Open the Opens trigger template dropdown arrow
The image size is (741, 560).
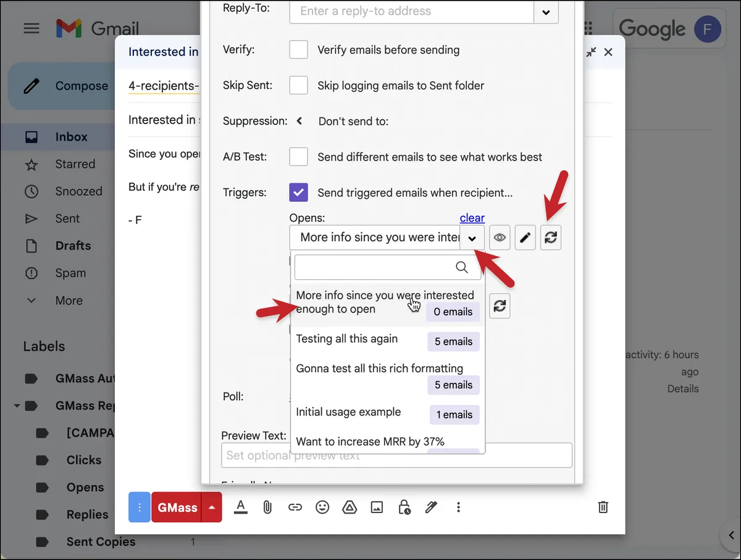(x=472, y=238)
